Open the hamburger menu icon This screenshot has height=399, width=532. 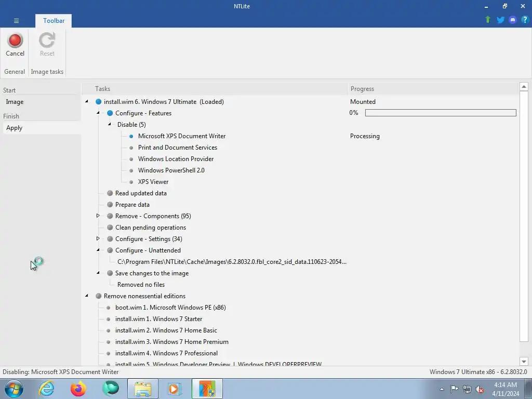(x=16, y=21)
